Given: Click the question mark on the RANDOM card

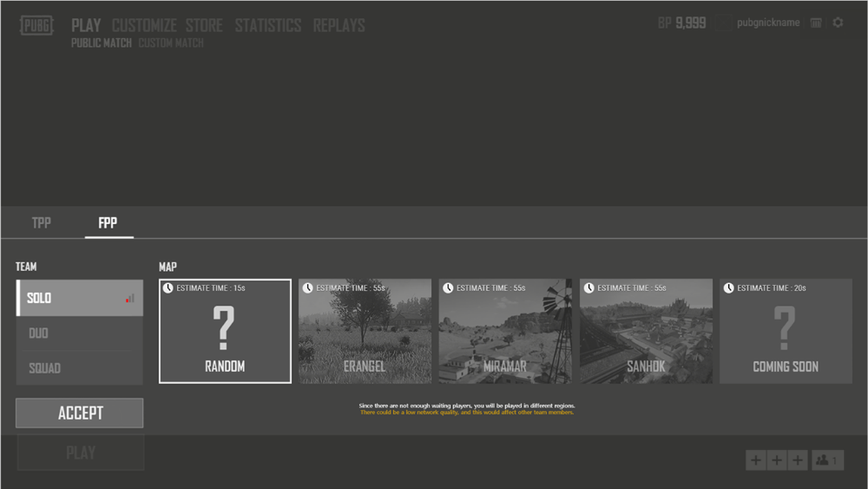Looking at the screenshot, I should 224,328.
